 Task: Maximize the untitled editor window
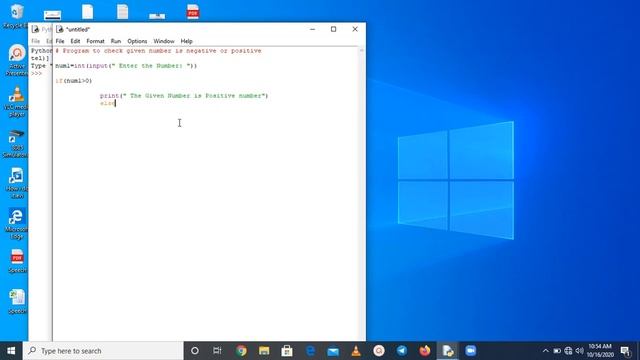333,29
